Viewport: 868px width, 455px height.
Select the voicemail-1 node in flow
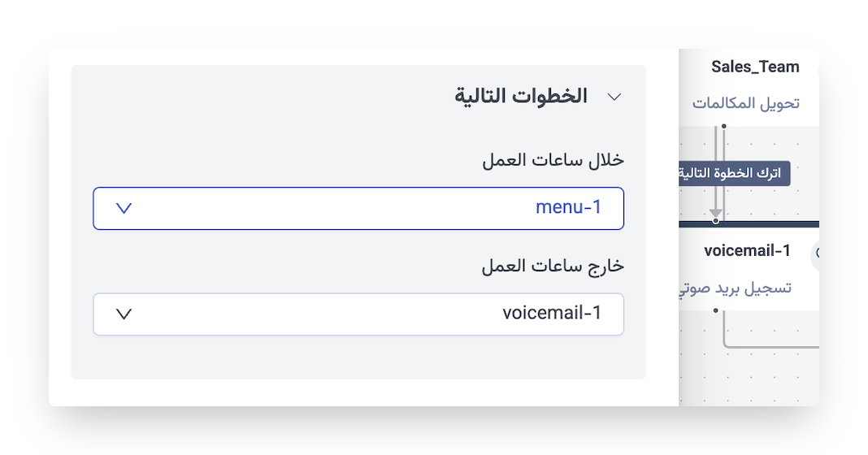tap(747, 251)
